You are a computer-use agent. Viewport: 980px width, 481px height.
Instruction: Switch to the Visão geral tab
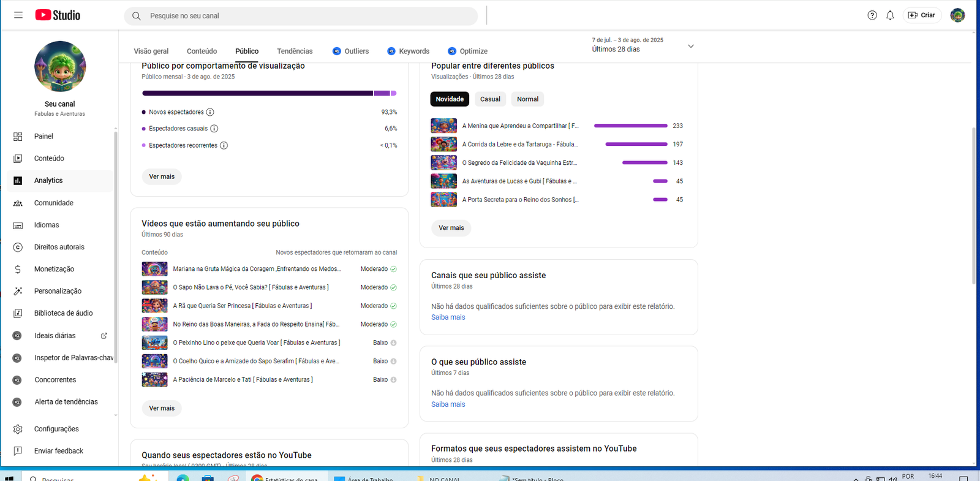151,51
